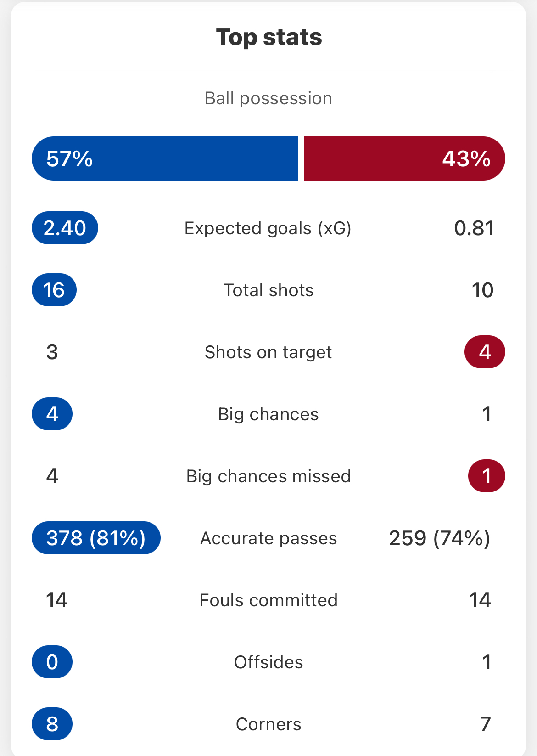537x756 pixels.
Task: Select the Total shots label
Action: (x=268, y=290)
